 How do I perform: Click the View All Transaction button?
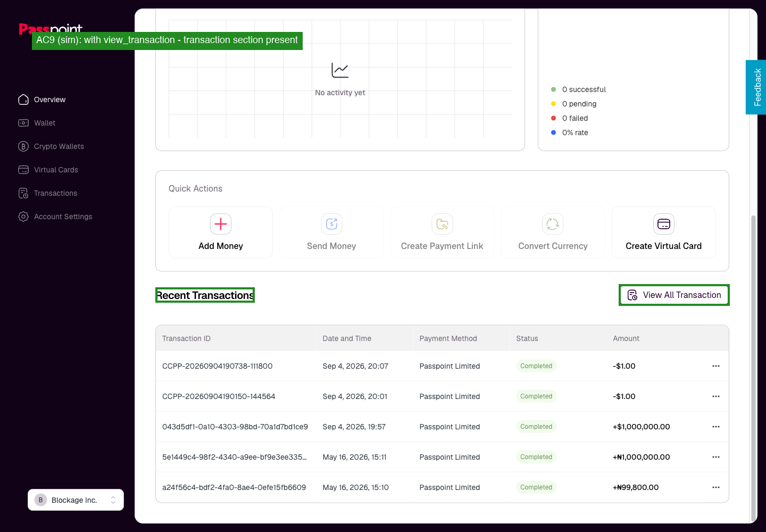[674, 295]
